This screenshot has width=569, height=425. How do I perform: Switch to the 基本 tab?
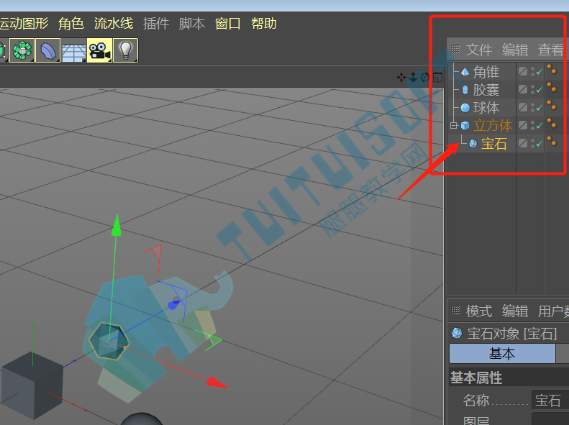pos(502,354)
